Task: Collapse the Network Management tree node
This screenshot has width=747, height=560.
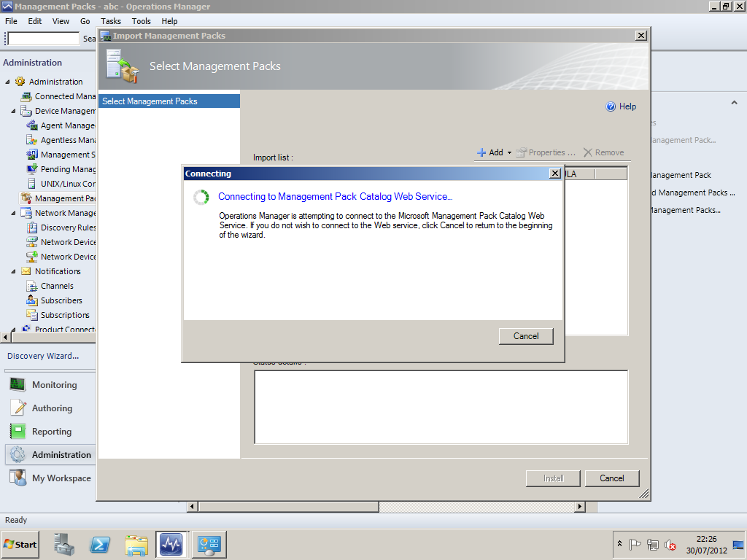Action: click(x=13, y=214)
